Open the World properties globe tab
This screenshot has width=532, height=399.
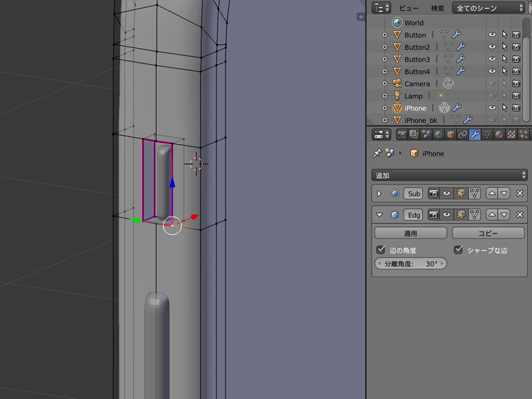pyautogui.click(x=438, y=134)
